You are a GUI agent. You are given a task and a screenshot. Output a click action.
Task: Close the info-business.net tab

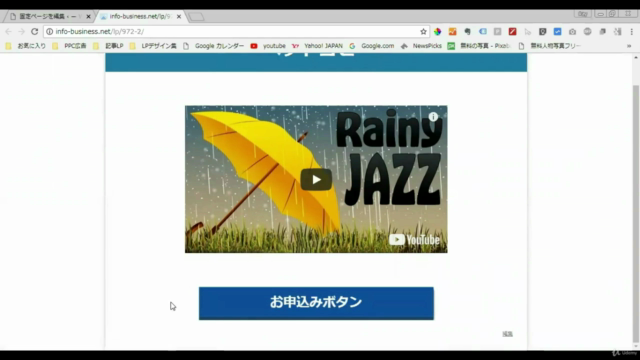179,17
